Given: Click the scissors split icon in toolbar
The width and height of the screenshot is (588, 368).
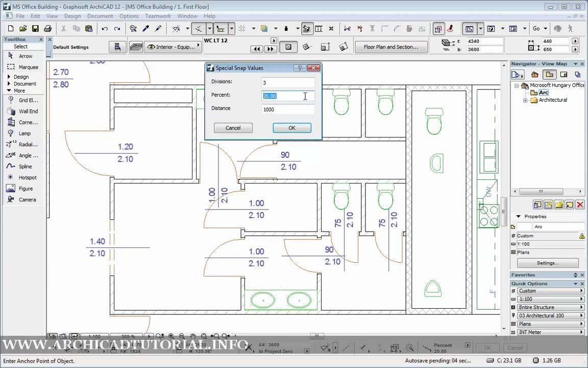Looking at the screenshot, I should coord(347,29).
